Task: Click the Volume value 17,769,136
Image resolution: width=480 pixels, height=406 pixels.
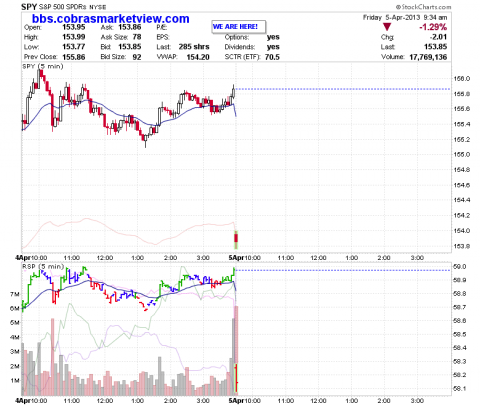Action: point(428,57)
